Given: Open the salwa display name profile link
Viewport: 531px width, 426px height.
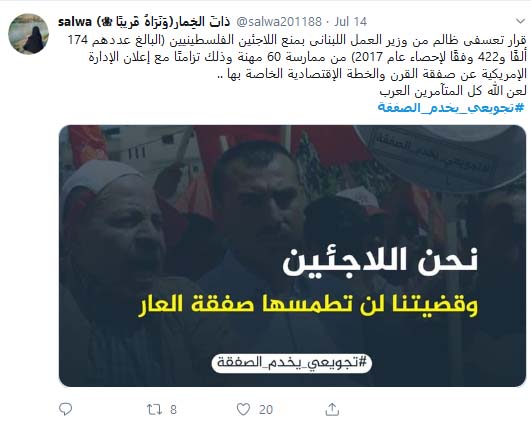Looking at the screenshot, I should pos(75,22).
